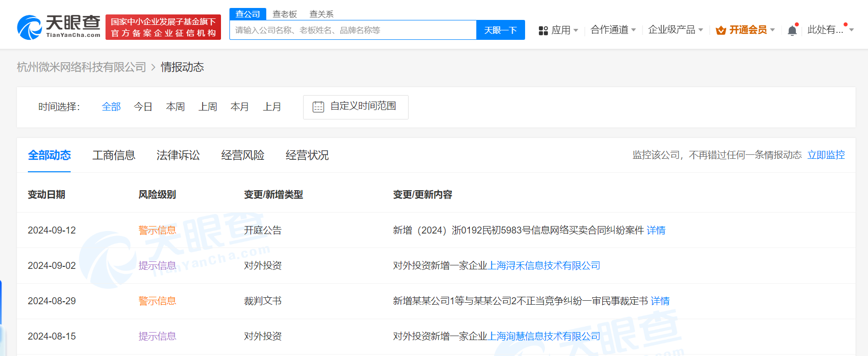Screen dimensions: 868x356
Task: Open the 经营风险 tab
Action: point(243,155)
